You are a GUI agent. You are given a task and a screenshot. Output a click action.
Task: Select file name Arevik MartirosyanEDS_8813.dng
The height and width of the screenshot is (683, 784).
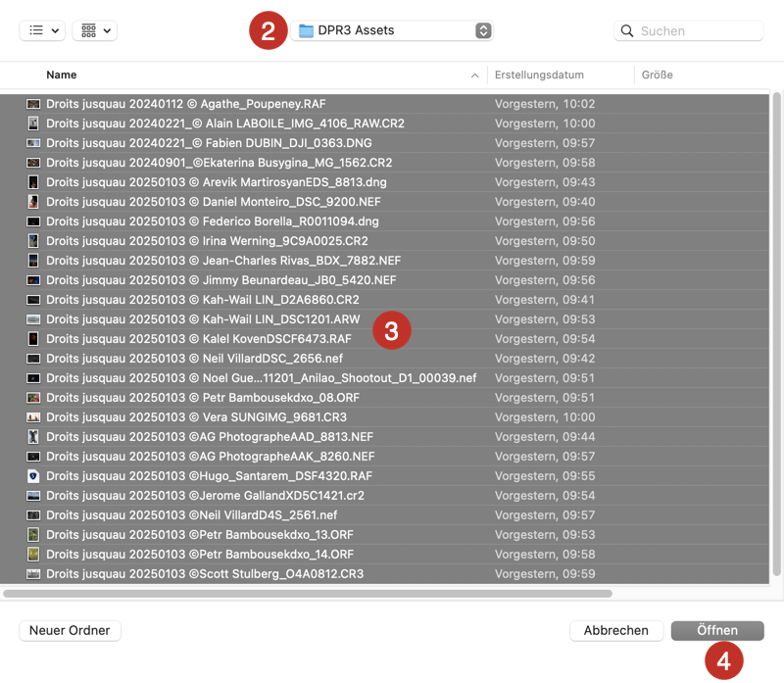point(217,182)
